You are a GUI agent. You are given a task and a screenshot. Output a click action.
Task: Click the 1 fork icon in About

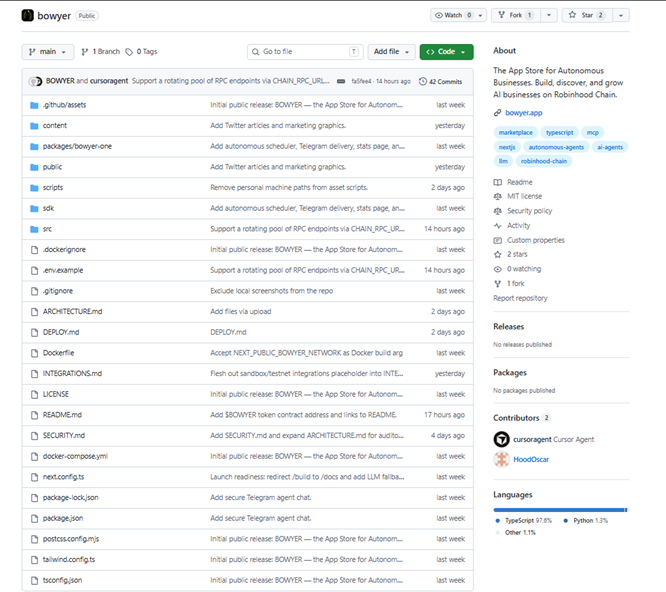click(x=497, y=284)
